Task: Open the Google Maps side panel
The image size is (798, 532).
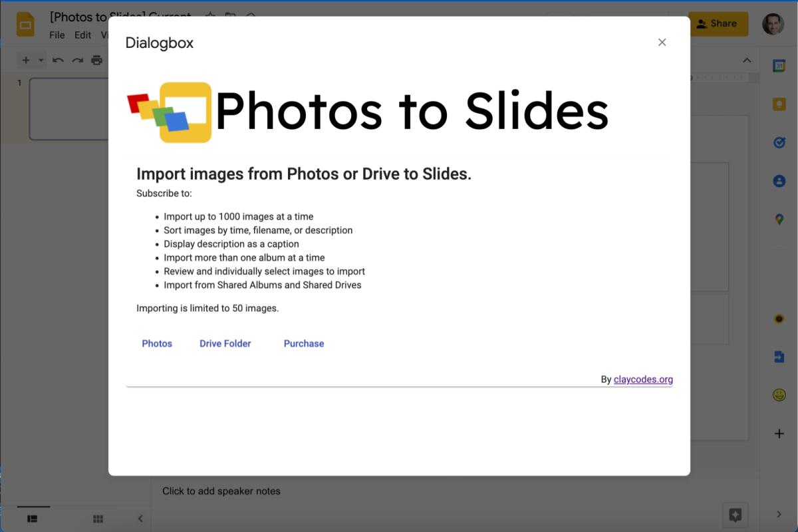Action: tap(779, 219)
